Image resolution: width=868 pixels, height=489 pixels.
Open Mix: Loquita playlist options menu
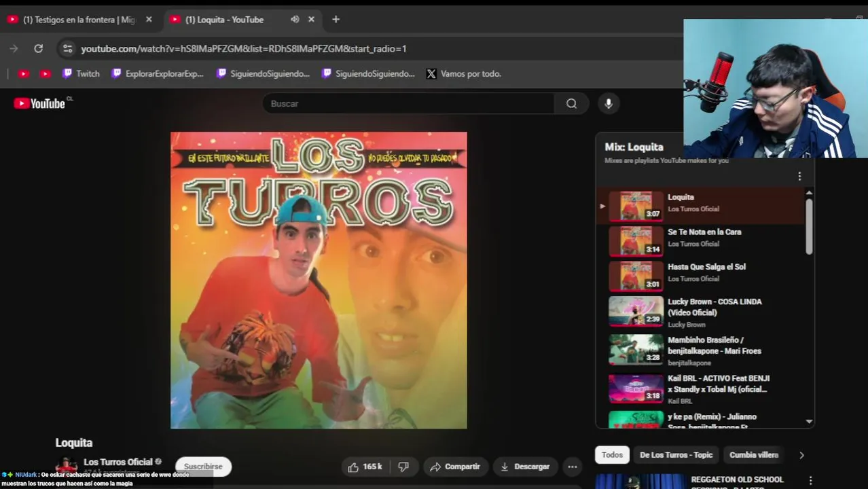[x=799, y=177]
